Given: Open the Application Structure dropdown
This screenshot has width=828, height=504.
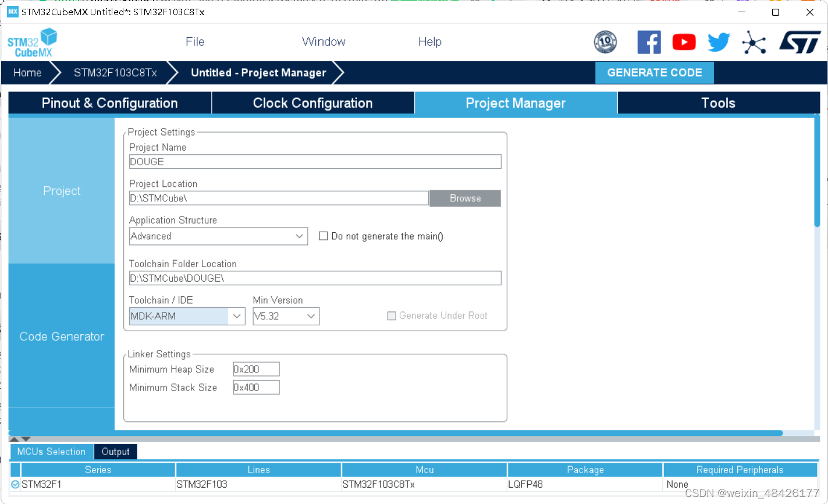Looking at the screenshot, I should (218, 236).
